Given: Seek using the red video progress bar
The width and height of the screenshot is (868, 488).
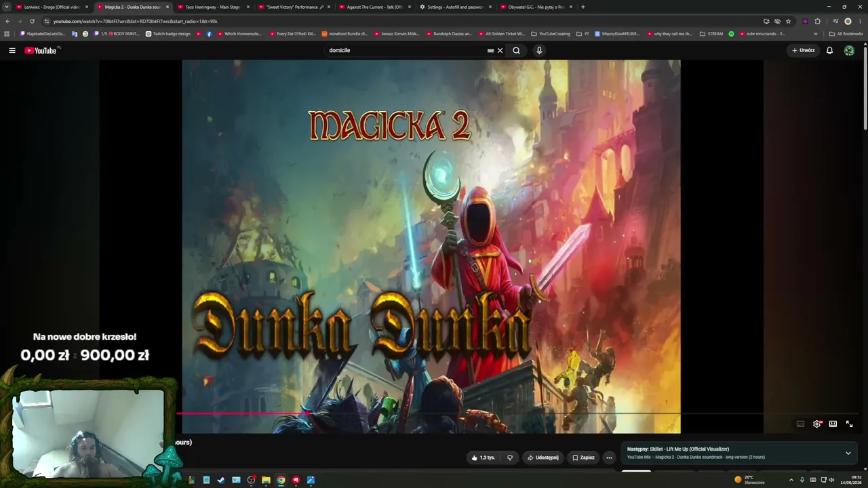Looking at the screenshot, I should click(243, 413).
